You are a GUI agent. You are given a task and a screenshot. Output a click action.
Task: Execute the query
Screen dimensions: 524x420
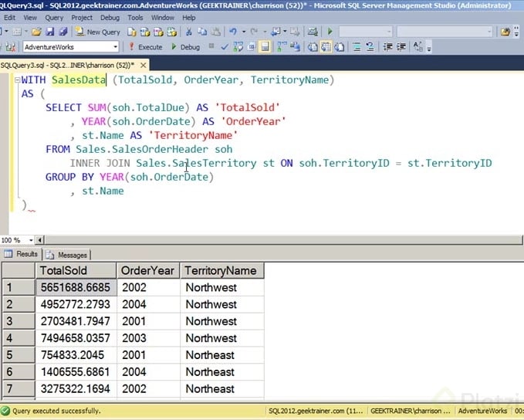pos(146,47)
